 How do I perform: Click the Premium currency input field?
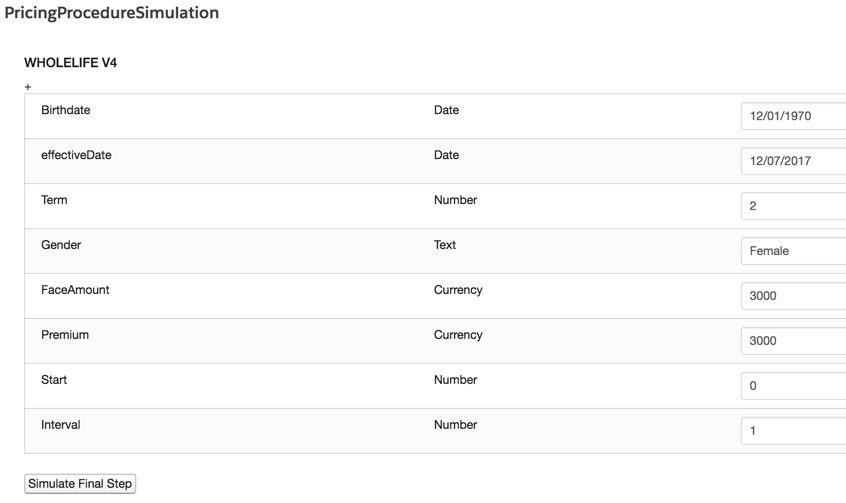tap(793, 341)
